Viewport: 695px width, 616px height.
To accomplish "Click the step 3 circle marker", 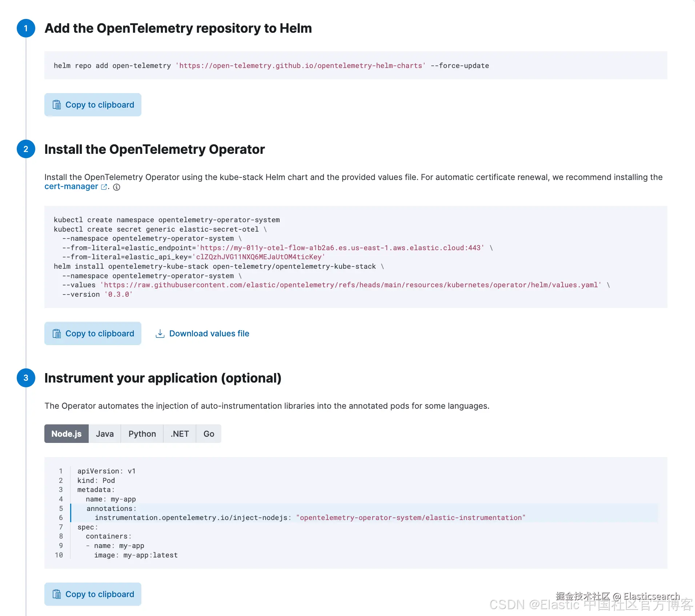I will 26,378.
